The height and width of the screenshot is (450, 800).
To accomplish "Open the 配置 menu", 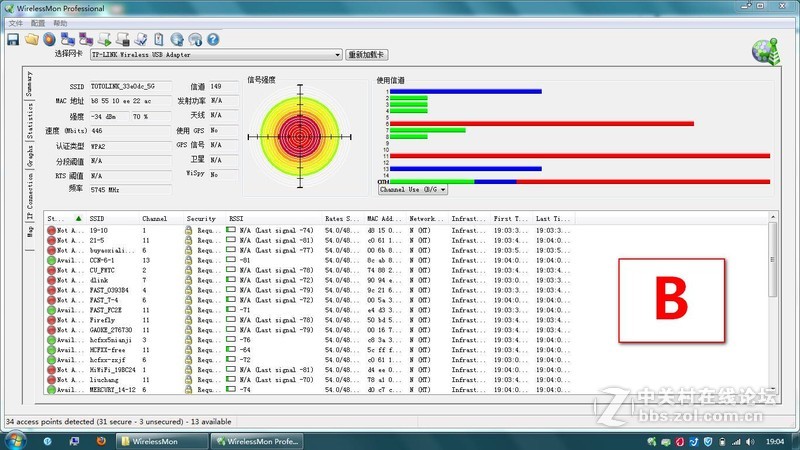I will point(38,23).
